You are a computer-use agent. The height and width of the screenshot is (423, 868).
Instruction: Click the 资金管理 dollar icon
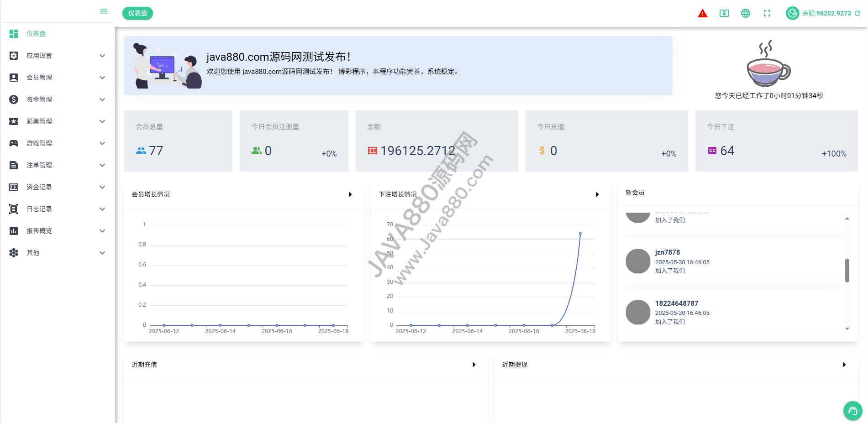point(14,99)
